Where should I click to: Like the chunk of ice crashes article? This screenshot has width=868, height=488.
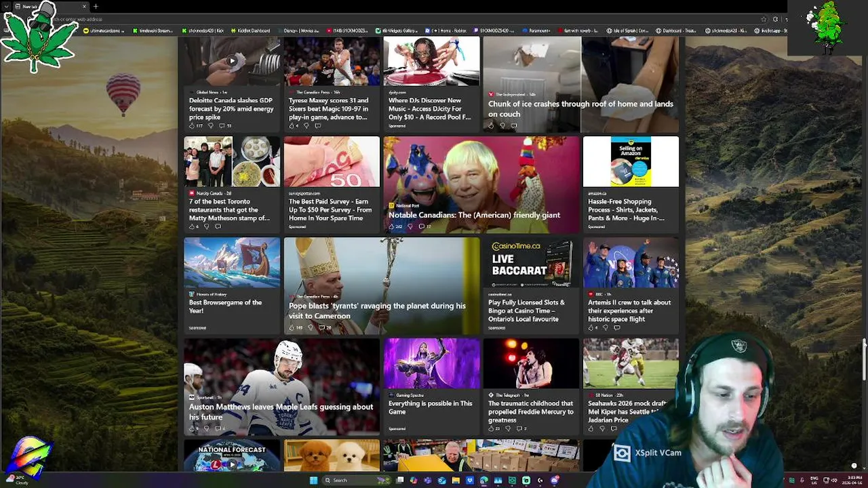click(491, 125)
